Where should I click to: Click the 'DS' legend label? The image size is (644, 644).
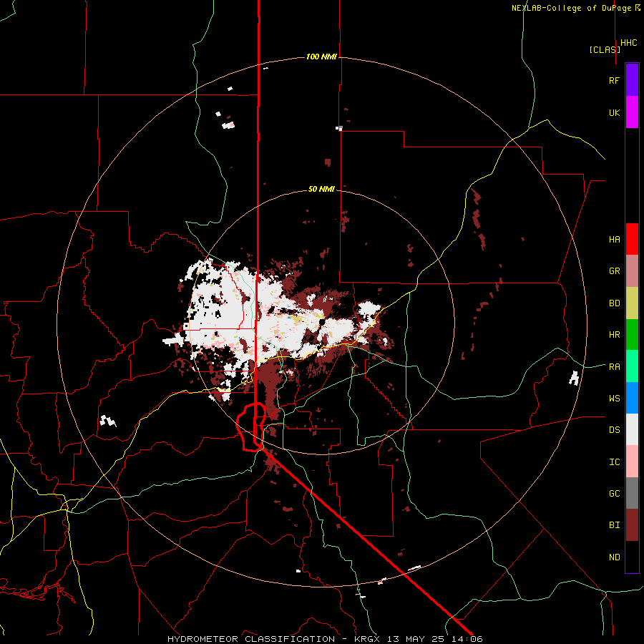[614, 429]
